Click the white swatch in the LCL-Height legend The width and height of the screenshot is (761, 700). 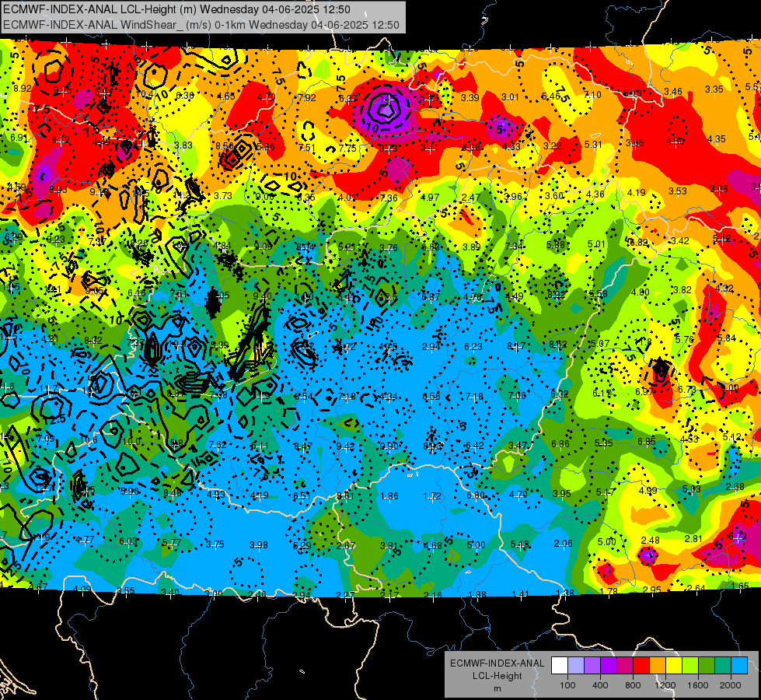[560, 666]
